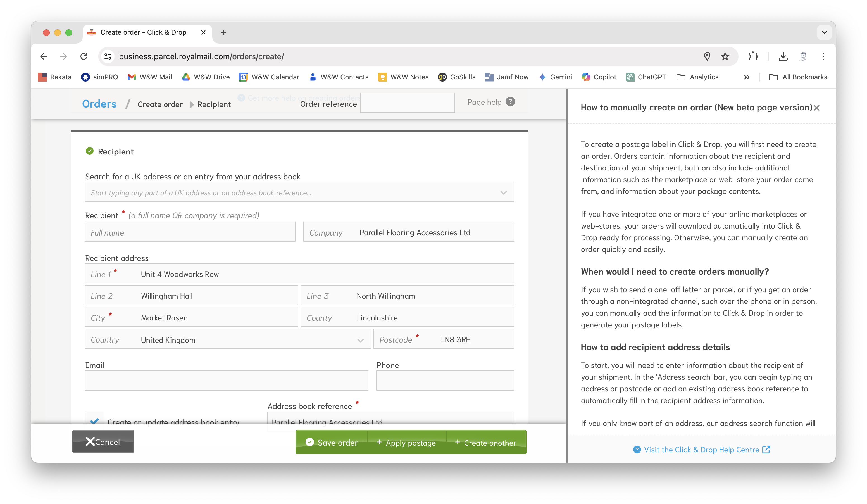Open the Analytics bookmarks folder
The width and height of the screenshot is (867, 504).
tap(697, 77)
